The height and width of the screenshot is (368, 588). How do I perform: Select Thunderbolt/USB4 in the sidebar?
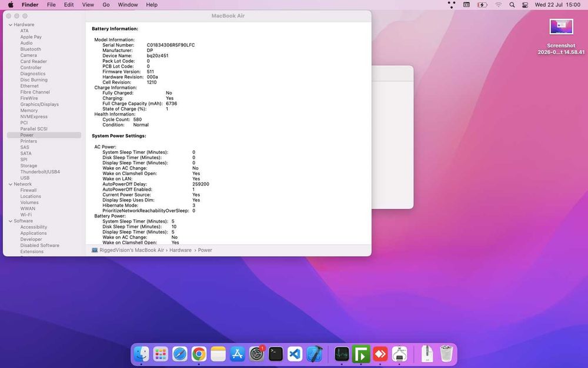tap(40, 172)
